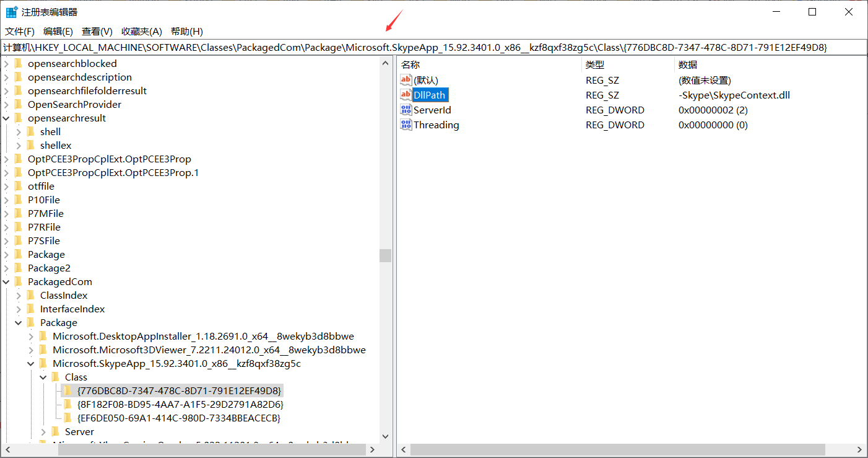Click the data -Skype\SkypeContext.dll
This screenshot has height=458, width=868.
coord(734,95)
